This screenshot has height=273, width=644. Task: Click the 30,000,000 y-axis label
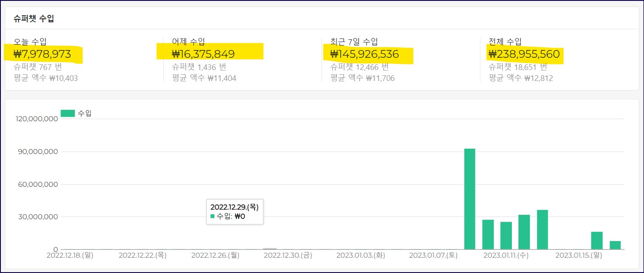(38, 217)
